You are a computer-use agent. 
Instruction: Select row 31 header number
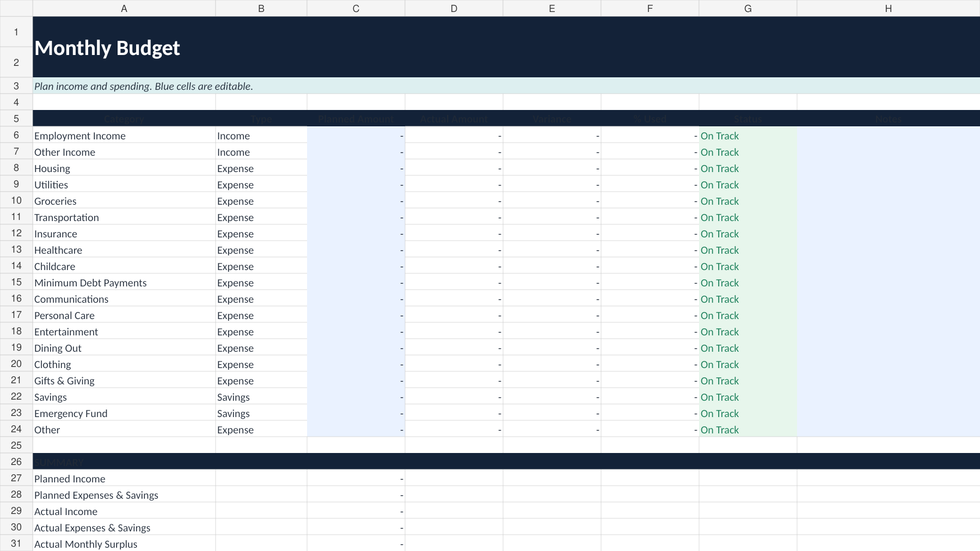tap(16, 543)
